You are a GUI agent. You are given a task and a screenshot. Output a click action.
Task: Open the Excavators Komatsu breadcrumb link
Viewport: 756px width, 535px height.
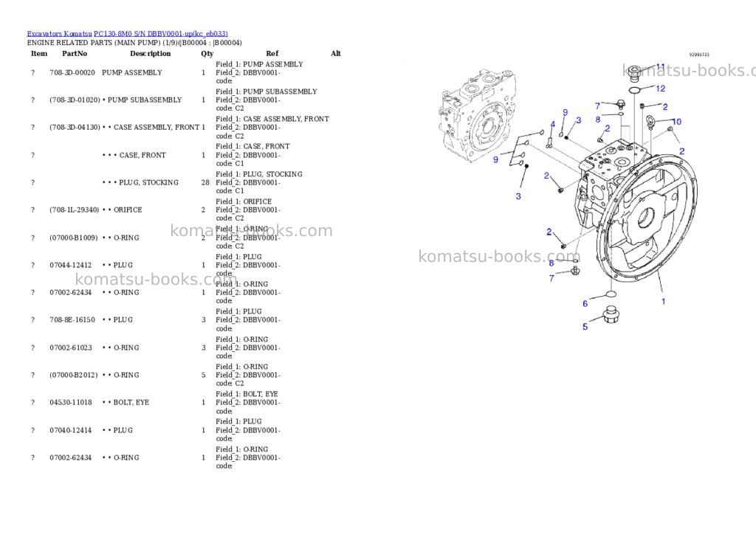59,34
